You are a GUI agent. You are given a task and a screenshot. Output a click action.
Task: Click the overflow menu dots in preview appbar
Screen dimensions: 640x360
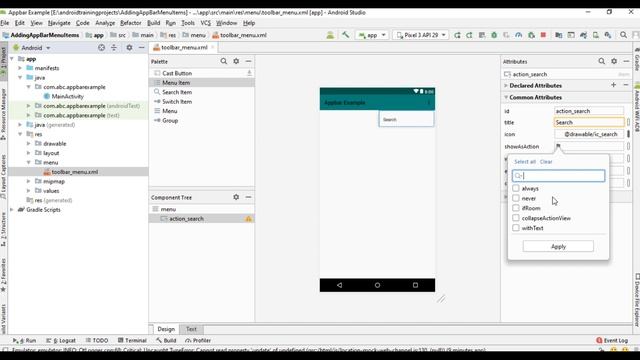tap(429, 102)
